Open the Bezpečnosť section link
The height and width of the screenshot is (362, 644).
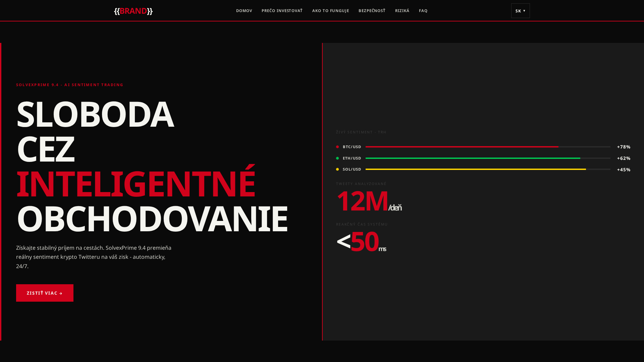click(372, 11)
